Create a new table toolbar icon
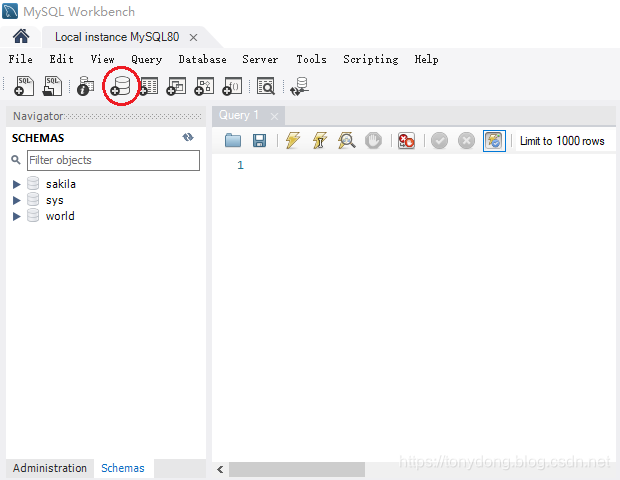This screenshot has height=480, width=620. tap(149, 86)
